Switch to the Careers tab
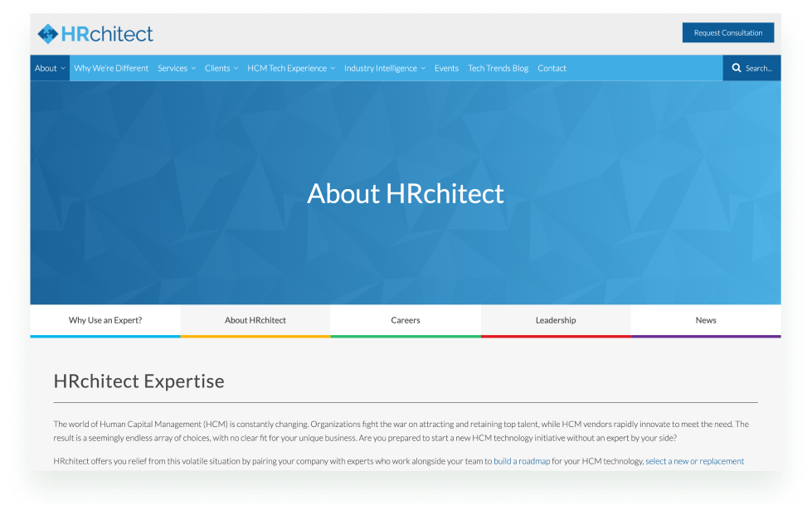812x505 pixels. click(x=405, y=320)
